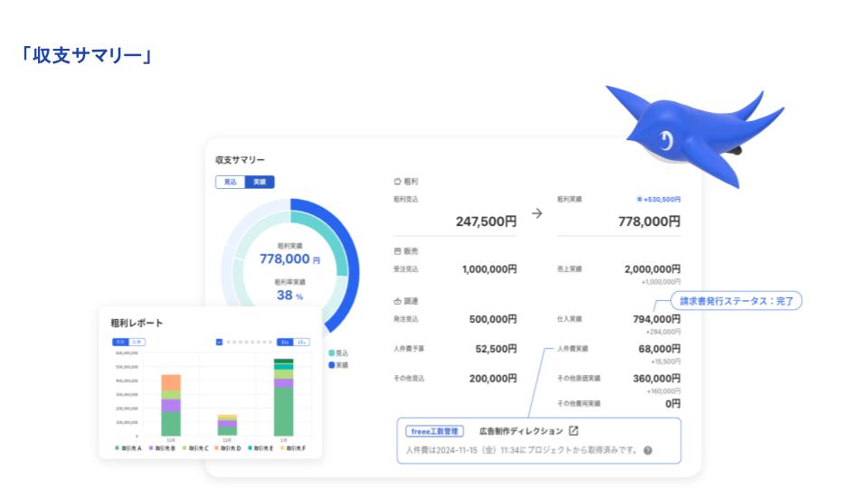Click the help question-mark icon after 取得済みです
Screen dimensions: 868x488
click(647, 451)
